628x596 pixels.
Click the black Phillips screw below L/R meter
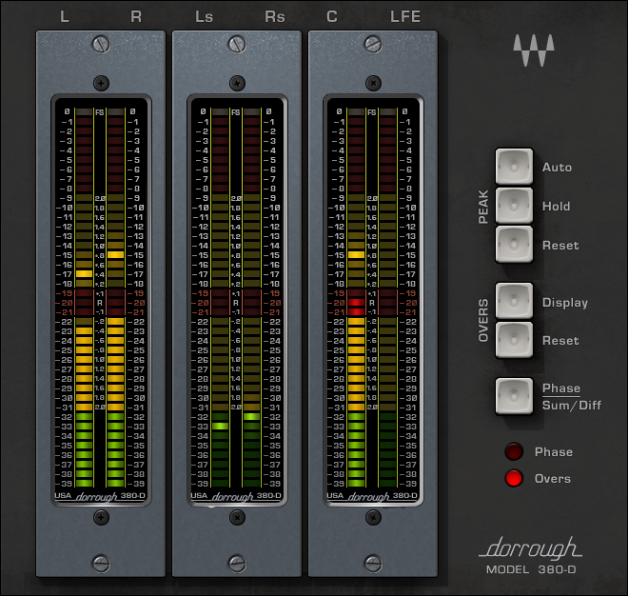tap(101, 517)
